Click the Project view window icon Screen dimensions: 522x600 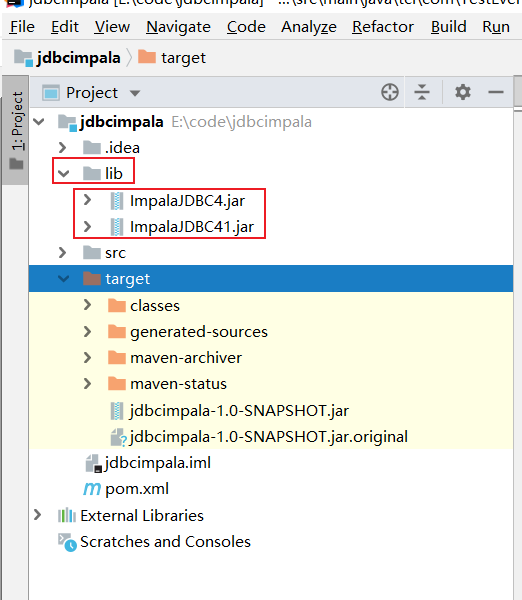pos(51,93)
